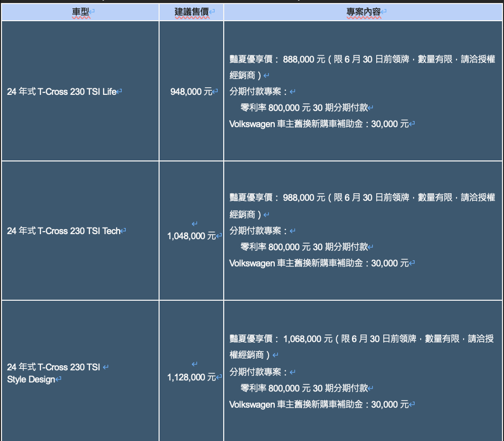Click the 專案內容 column header

(363, 12)
